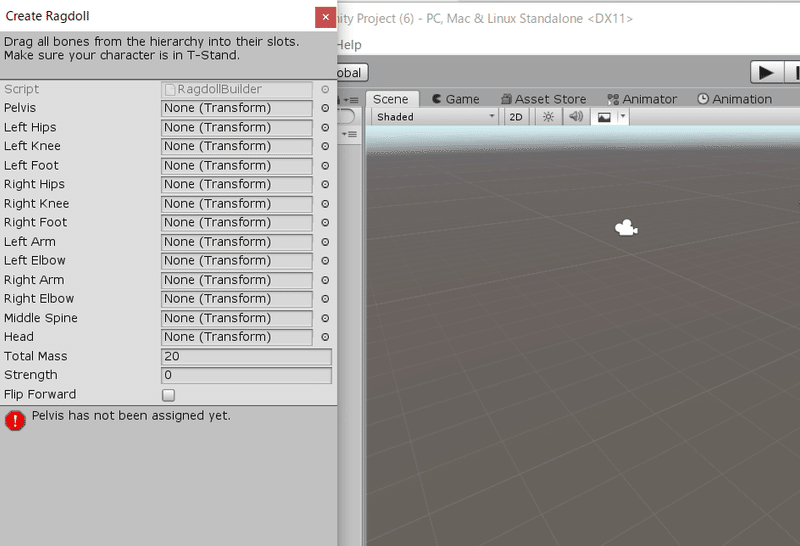Open object picker for Right Hips field
This screenshot has width=800, height=546.
(325, 184)
